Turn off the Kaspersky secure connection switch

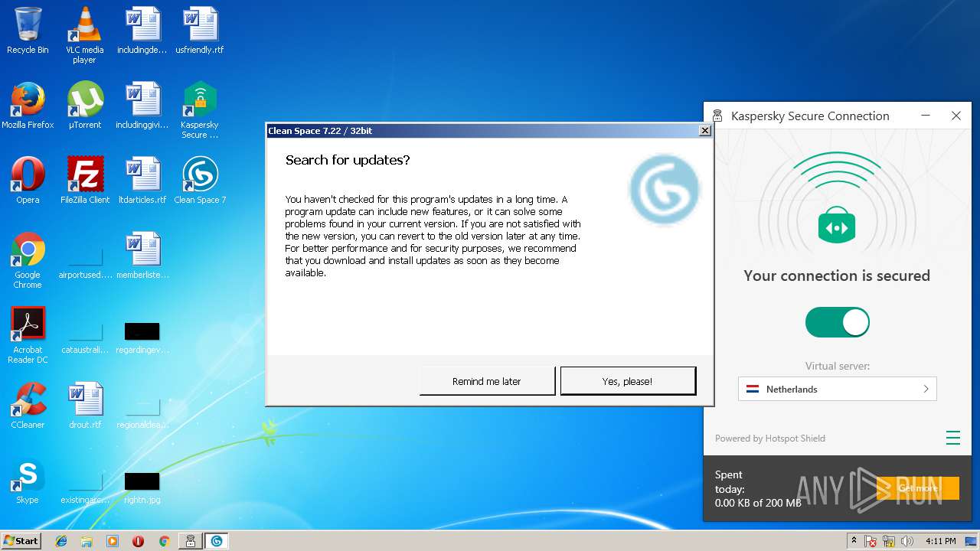837,322
